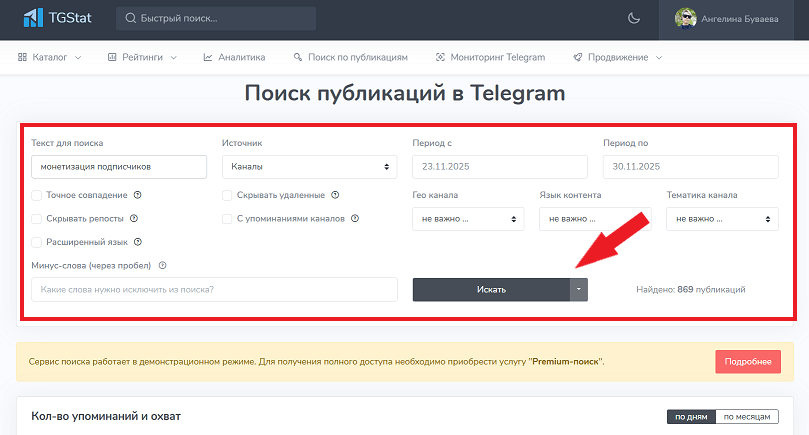
Task: Open help icon next to Скрывать удаленные
Action: 335,195
